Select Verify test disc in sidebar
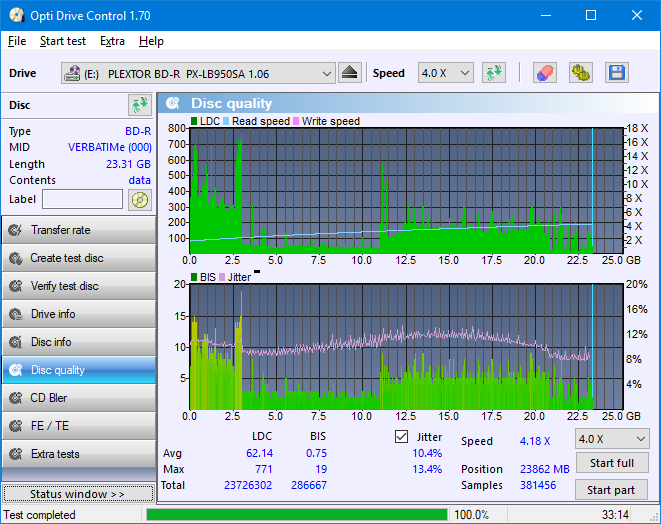Image resolution: width=661 pixels, height=524 pixels. click(79, 286)
